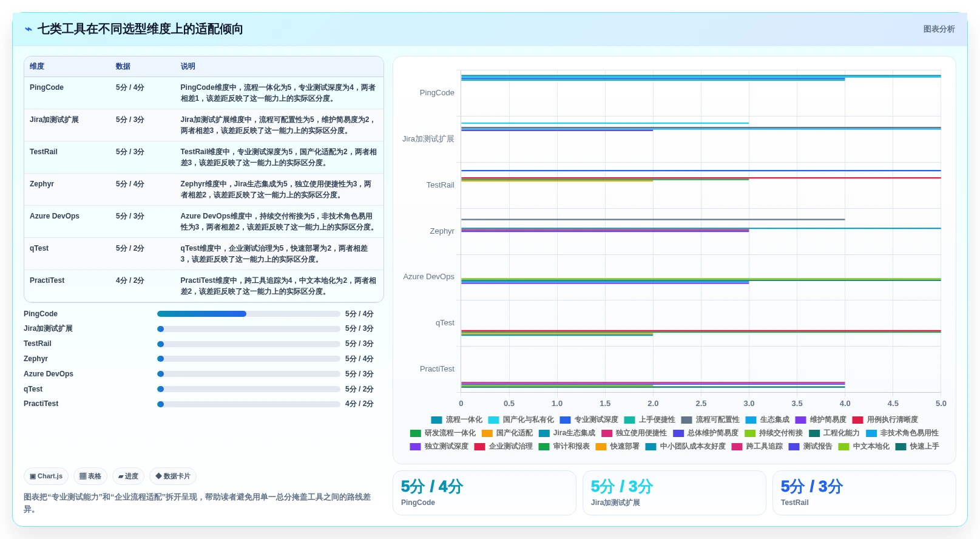980x539 pixels.
Task: Click the PingCode label on chart y-axis
Action: [437, 93]
